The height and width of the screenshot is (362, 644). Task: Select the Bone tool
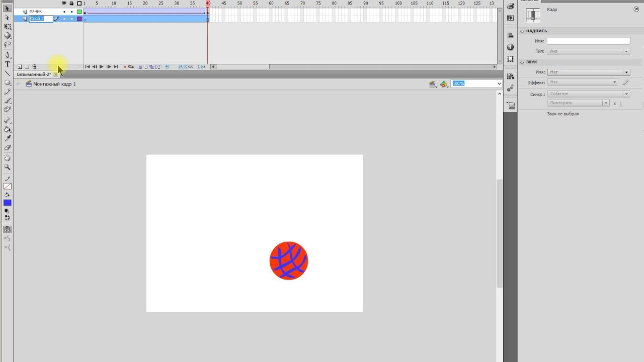pyautogui.click(x=7, y=120)
